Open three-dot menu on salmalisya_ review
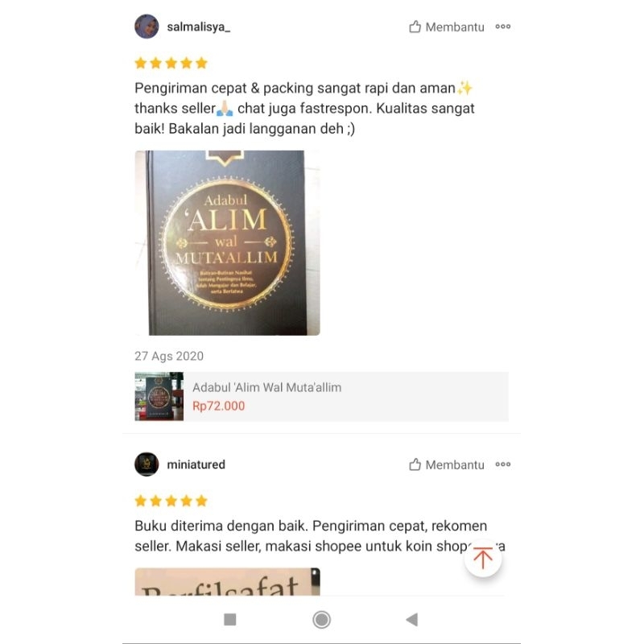The width and height of the screenshot is (644, 644). [502, 27]
